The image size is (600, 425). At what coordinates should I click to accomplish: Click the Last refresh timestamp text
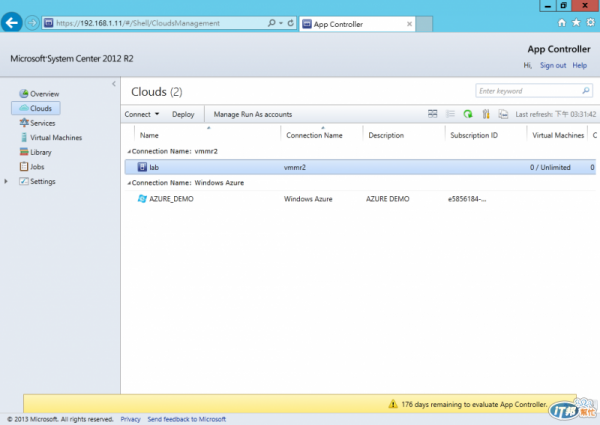[x=556, y=114]
